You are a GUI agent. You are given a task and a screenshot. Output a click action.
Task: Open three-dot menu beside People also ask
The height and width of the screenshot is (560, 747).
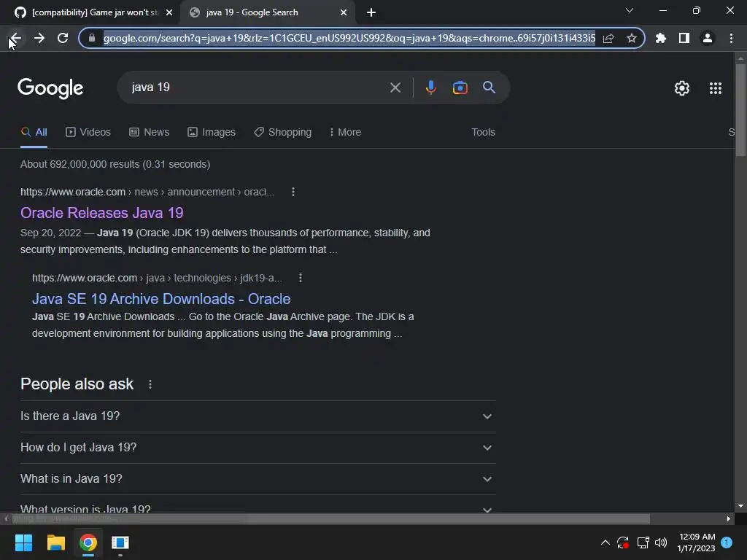150,384
